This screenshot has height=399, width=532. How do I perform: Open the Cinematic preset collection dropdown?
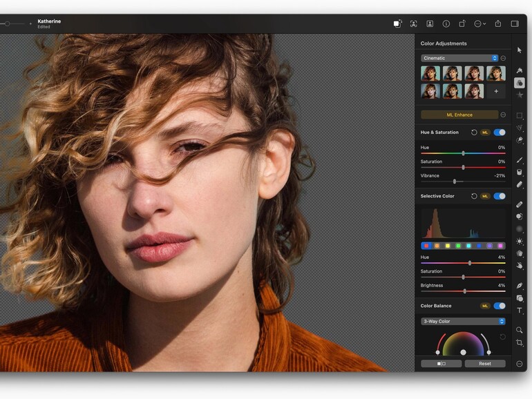click(x=459, y=58)
